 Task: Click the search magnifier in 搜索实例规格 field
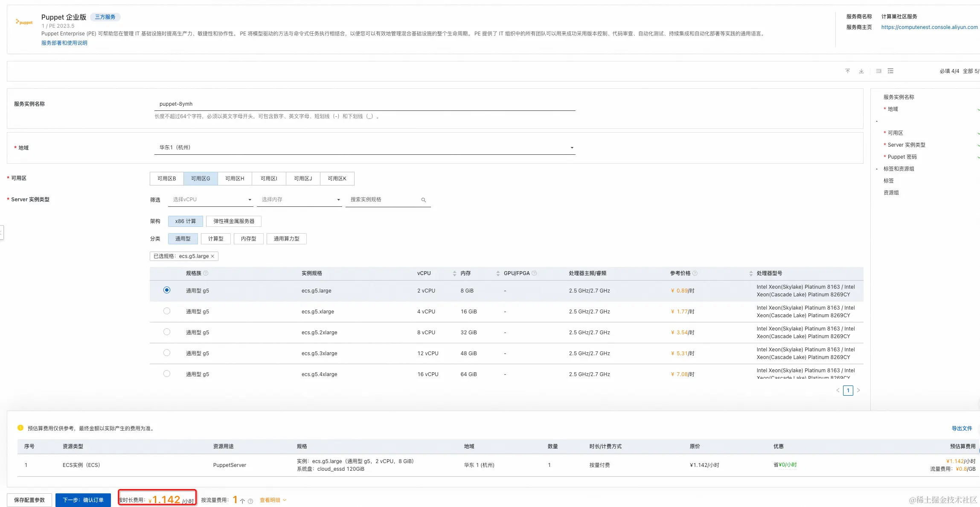(x=424, y=200)
